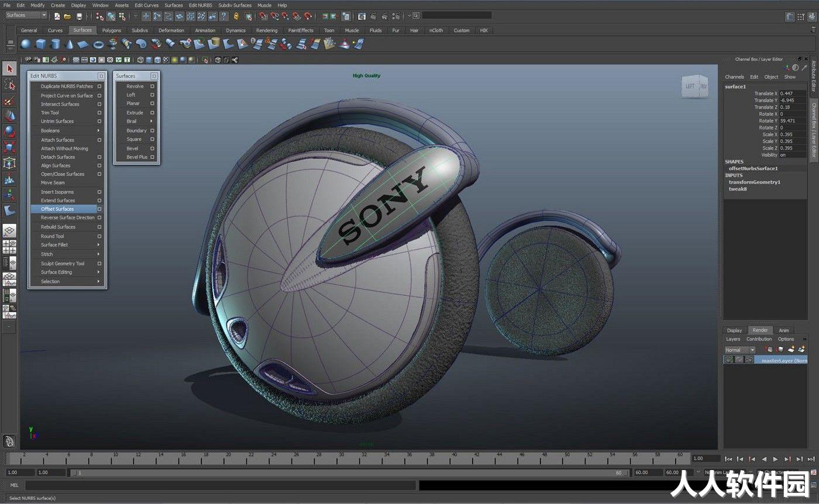Play the animation forwards
The height and width of the screenshot is (504, 819).
click(776, 459)
